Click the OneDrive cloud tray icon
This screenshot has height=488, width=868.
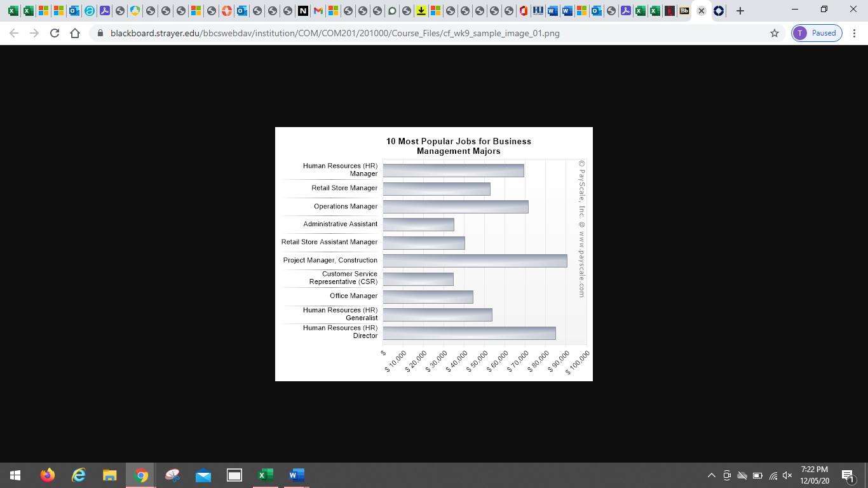[x=742, y=475]
